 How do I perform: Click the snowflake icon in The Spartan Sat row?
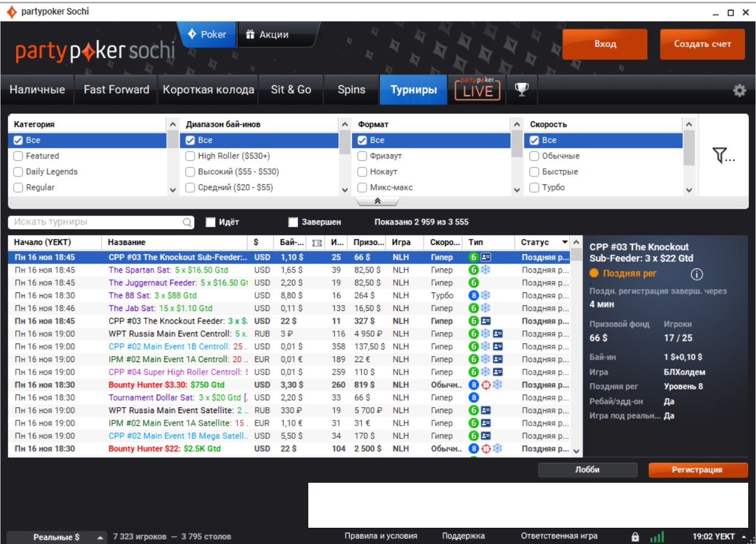485,270
